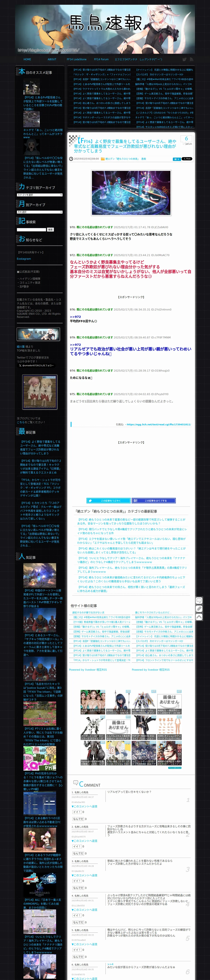Reply to comment 4 via このコメントへ返信
This screenshot has width=210, height=980.
[84, 910]
